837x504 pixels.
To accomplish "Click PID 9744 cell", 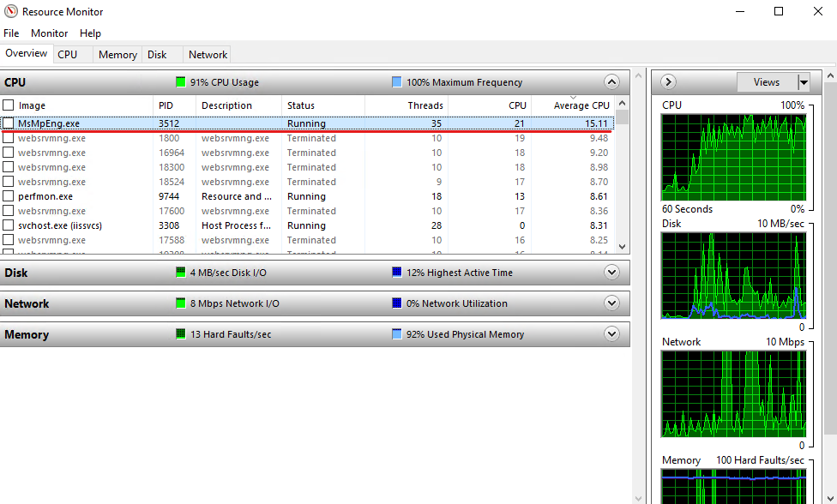I will coord(169,196).
